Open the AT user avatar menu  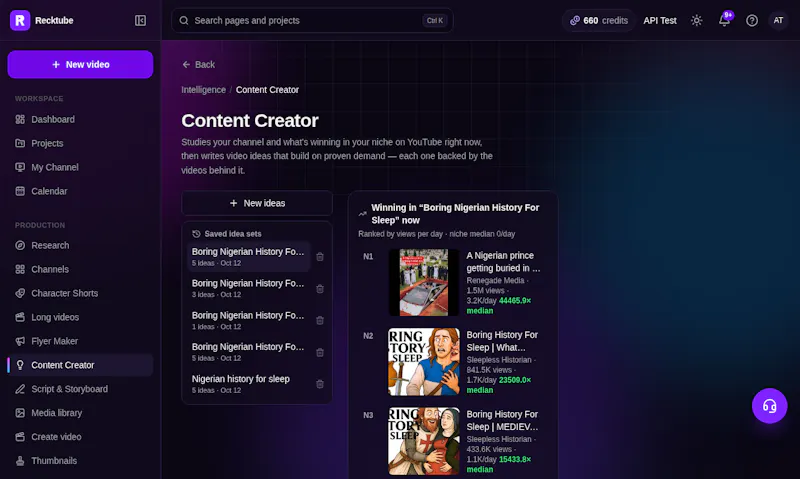click(x=778, y=20)
